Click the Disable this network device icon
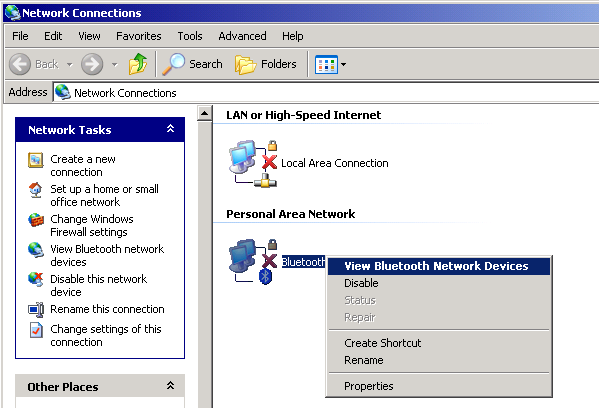This screenshot has width=599, height=408. pyautogui.click(x=36, y=280)
